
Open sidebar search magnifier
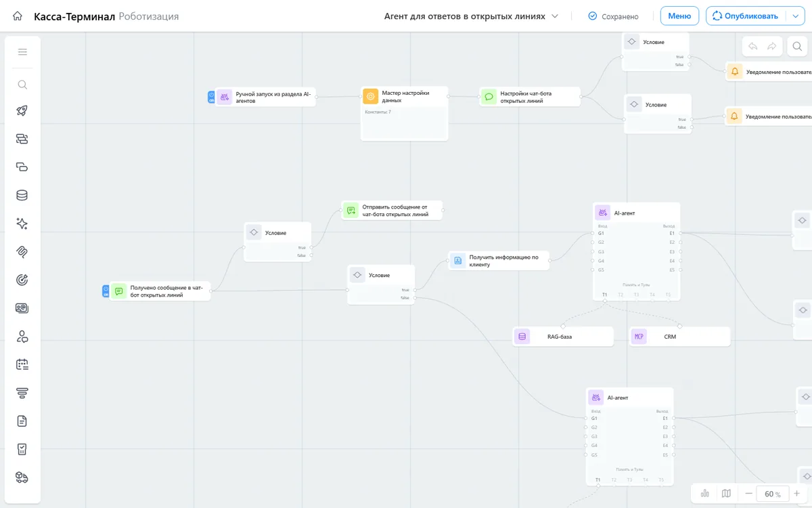click(22, 85)
